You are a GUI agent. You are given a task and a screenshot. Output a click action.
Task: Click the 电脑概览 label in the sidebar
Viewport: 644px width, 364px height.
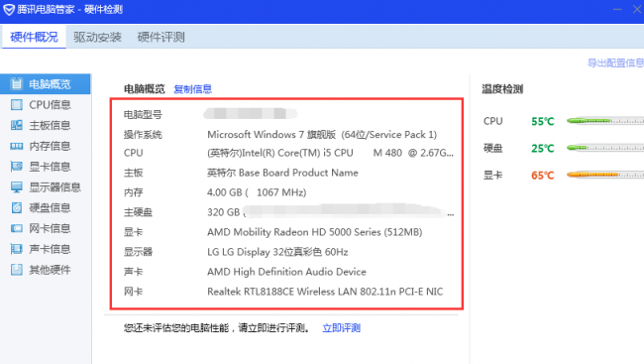click(x=50, y=84)
